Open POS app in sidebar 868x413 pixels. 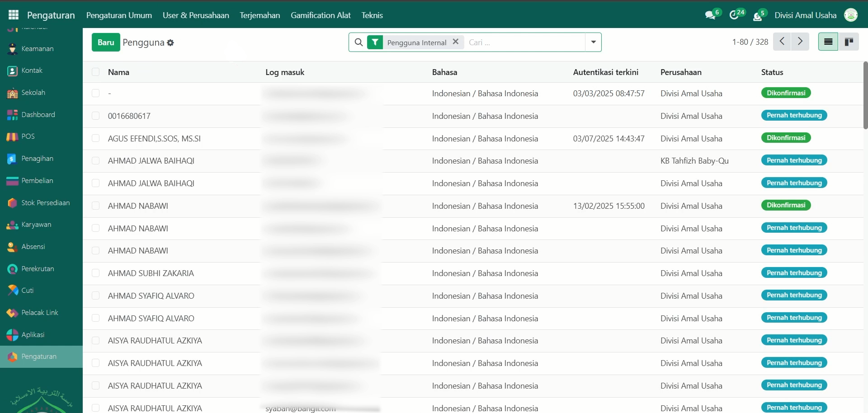click(x=28, y=136)
